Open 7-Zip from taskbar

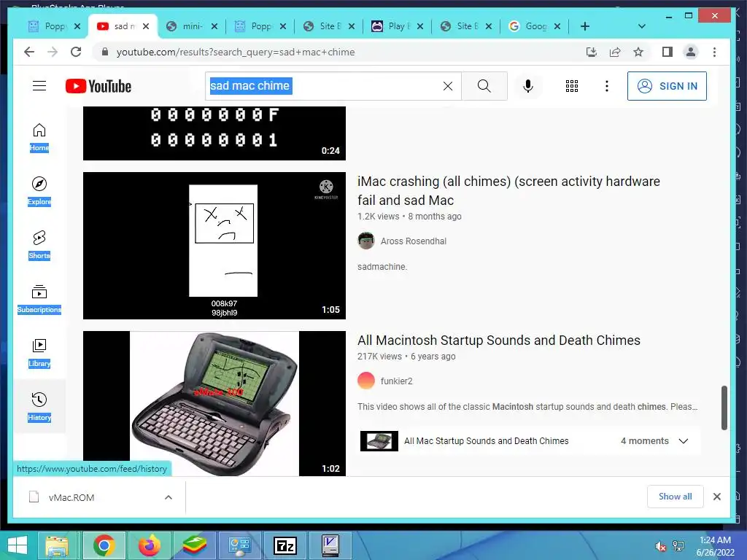(x=285, y=545)
